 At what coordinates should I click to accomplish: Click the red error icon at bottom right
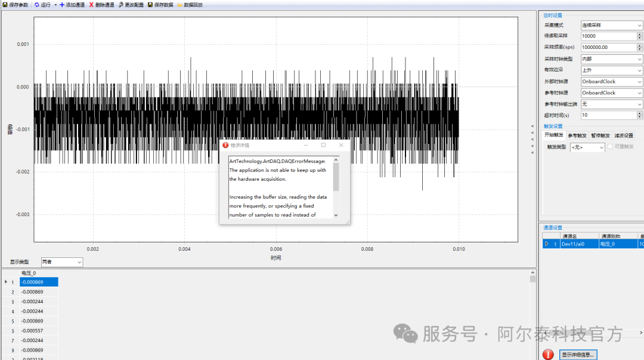(x=548, y=355)
